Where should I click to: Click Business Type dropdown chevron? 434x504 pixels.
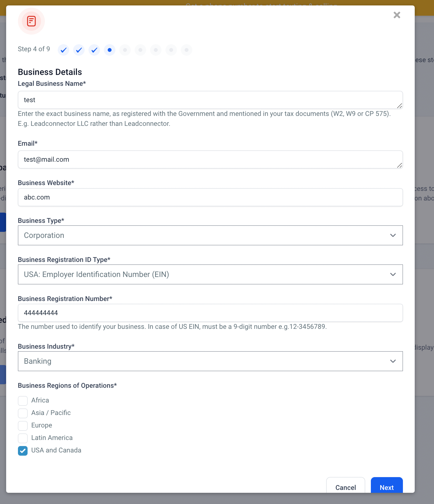click(393, 235)
